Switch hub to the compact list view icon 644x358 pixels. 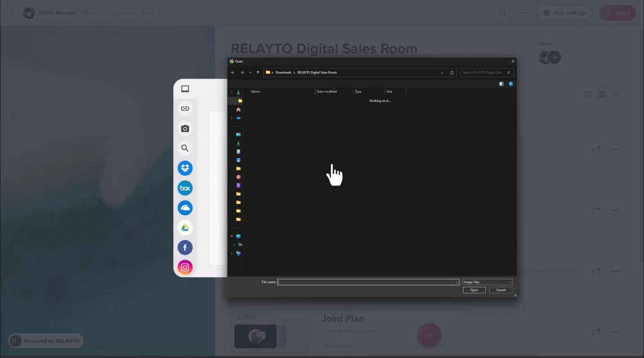point(617,94)
